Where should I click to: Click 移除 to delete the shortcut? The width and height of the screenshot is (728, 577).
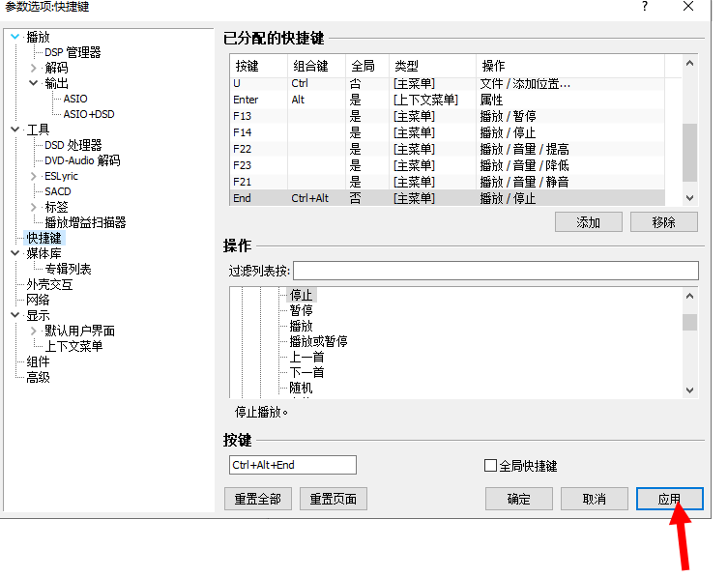coord(663,222)
